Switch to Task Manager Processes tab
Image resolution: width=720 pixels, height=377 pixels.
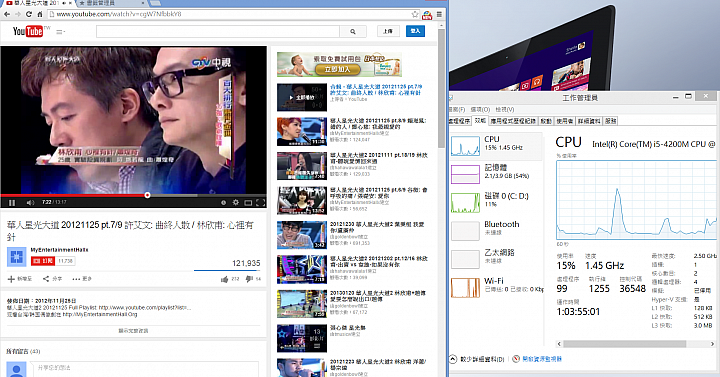coord(460,121)
